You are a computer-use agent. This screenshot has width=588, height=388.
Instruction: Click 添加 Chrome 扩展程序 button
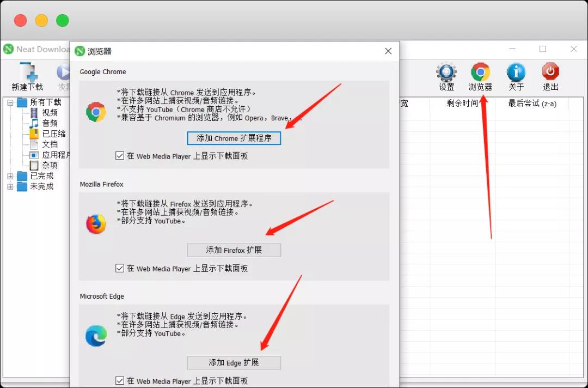(x=234, y=138)
